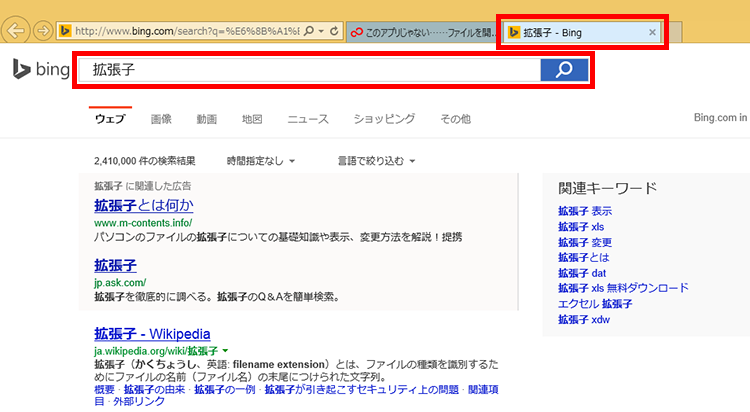The image size is (750, 412).
Task: Expand the 時間指定なし filter dropdown
Action: [x=261, y=160]
